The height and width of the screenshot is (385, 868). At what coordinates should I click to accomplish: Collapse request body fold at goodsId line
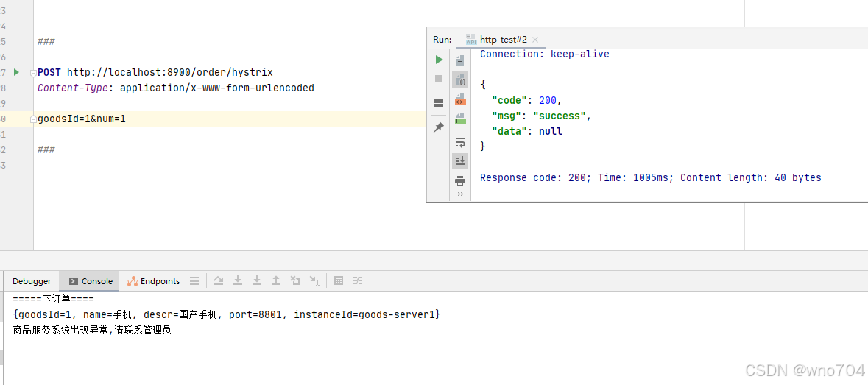pos(34,119)
